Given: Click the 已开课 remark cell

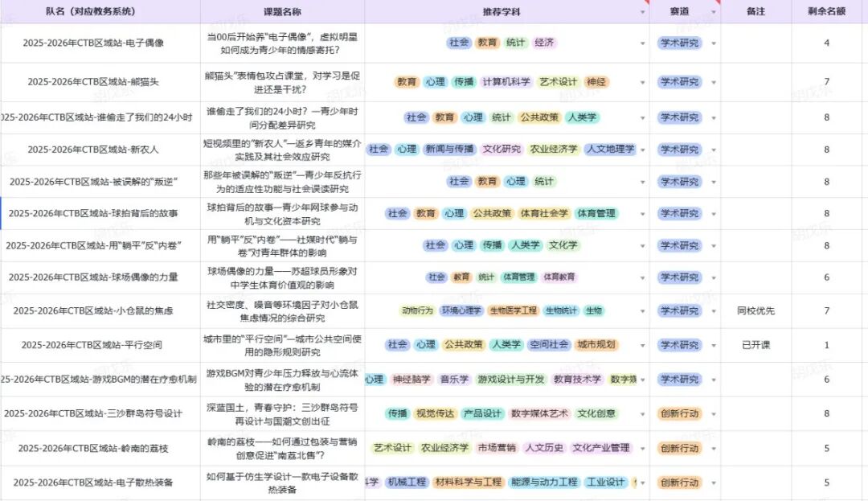Looking at the screenshot, I should 755,344.
